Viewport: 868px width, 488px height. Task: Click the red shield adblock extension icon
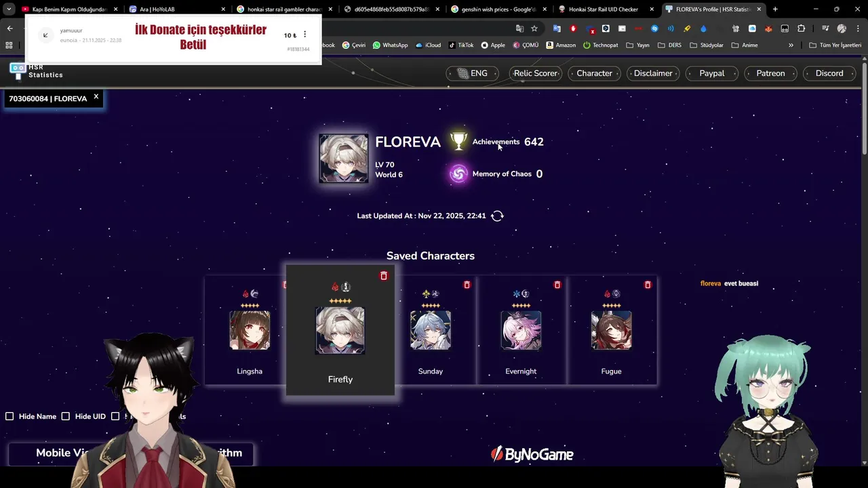573,28
